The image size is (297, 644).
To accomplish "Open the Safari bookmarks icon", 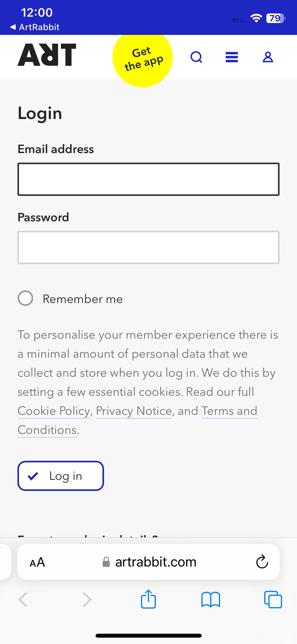I will [210, 600].
